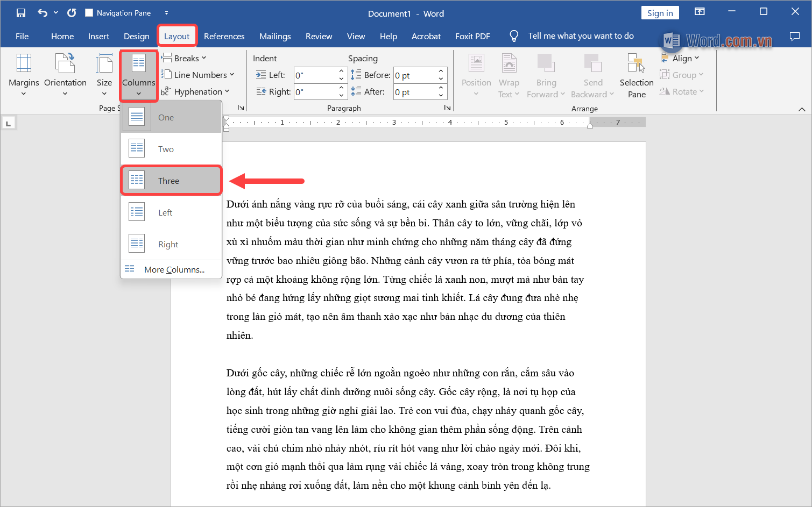Click the tab stop selector icon
812x507 pixels.
click(x=8, y=124)
